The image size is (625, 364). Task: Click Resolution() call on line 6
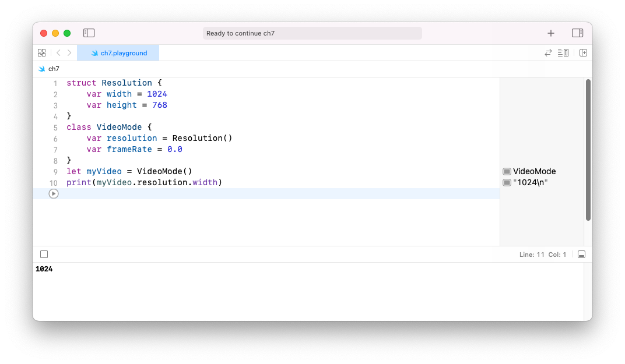[202, 138]
